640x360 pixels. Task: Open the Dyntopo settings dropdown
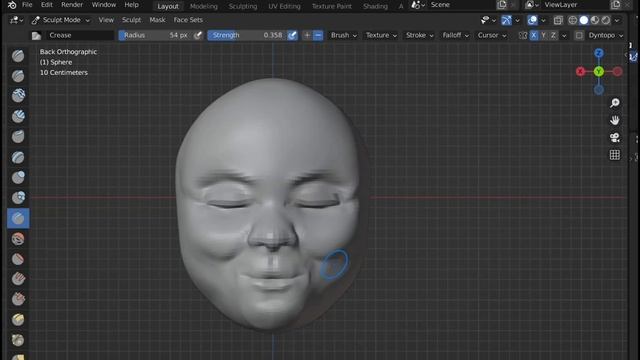coord(606,36)
